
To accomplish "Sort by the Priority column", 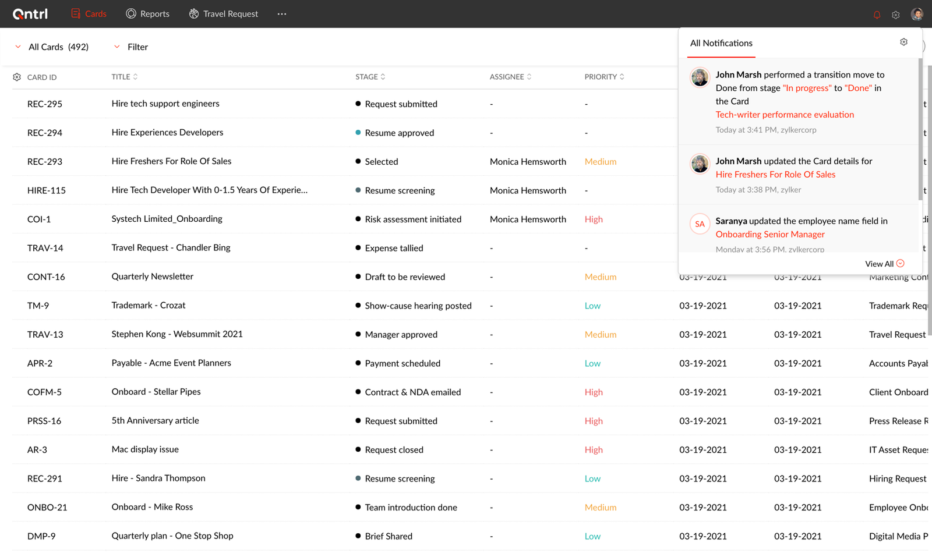I will (605, 77).
